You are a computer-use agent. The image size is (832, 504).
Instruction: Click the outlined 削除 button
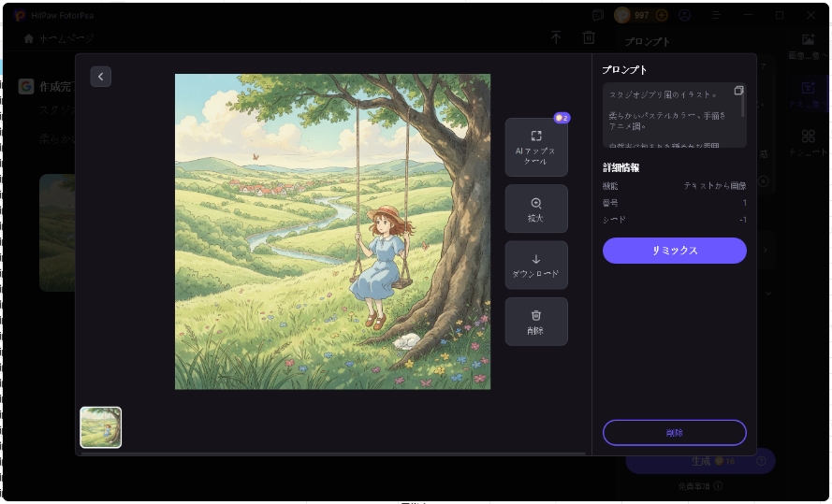(675, 432)
